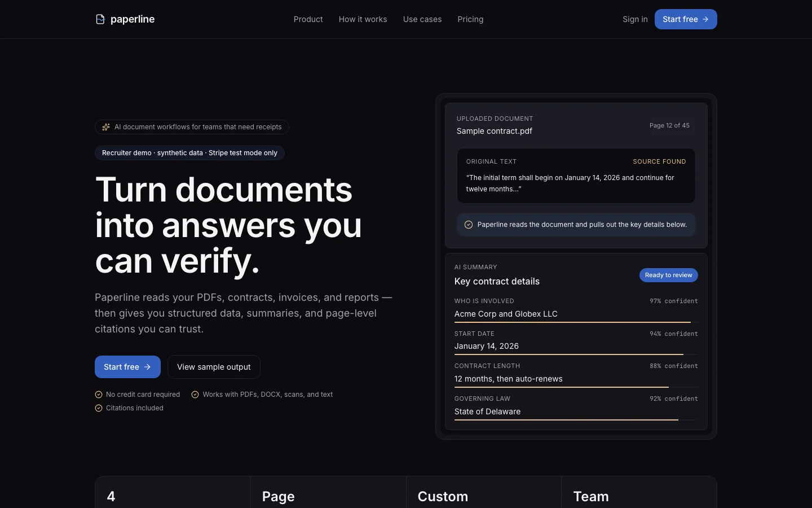Click the Ready to review badge
The image size is (812, 508).
click(669, 275)
